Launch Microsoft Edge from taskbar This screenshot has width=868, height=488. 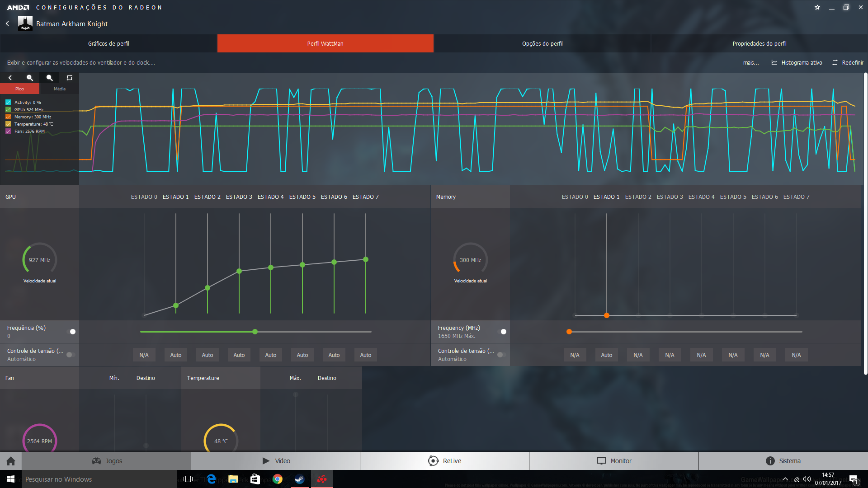[211, 479]
